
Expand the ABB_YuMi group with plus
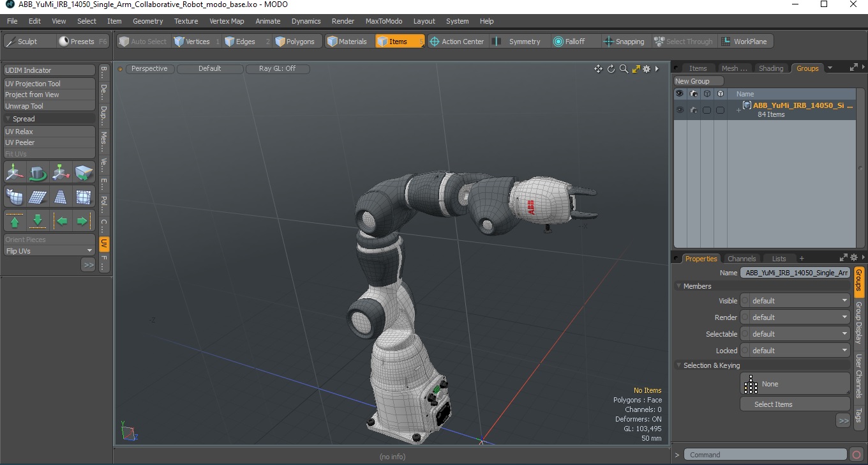click(x=738, y=111)
